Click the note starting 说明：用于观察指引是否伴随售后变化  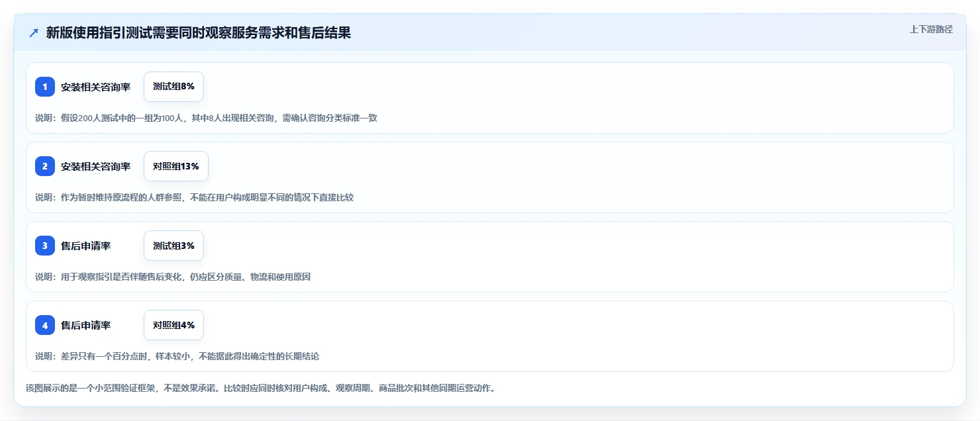[x=173, y=277]
